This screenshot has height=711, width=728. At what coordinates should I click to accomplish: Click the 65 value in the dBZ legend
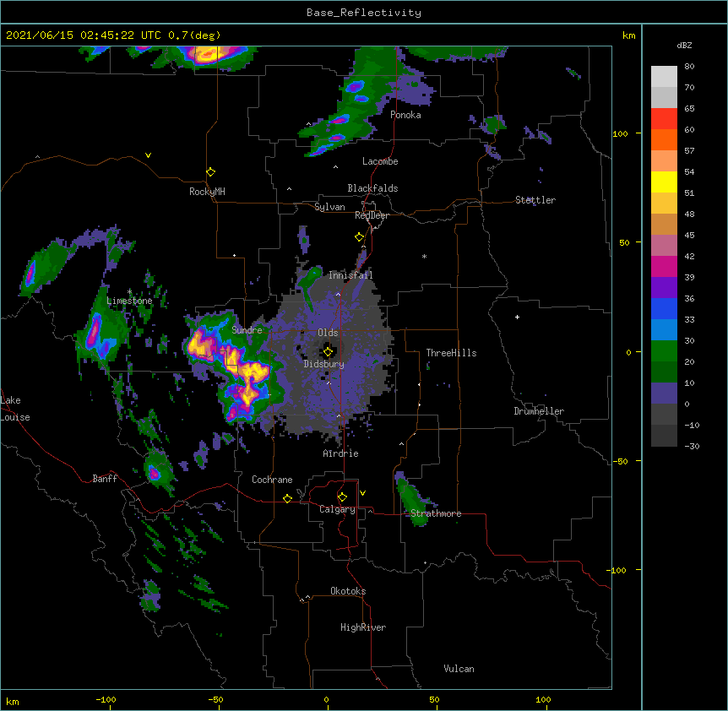click(x=689, y=109)
